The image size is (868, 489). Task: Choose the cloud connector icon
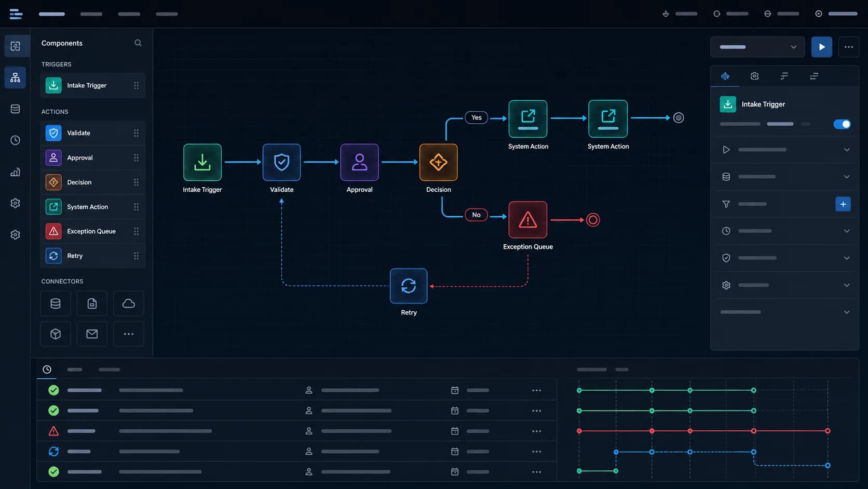click(x=128, y=303)
